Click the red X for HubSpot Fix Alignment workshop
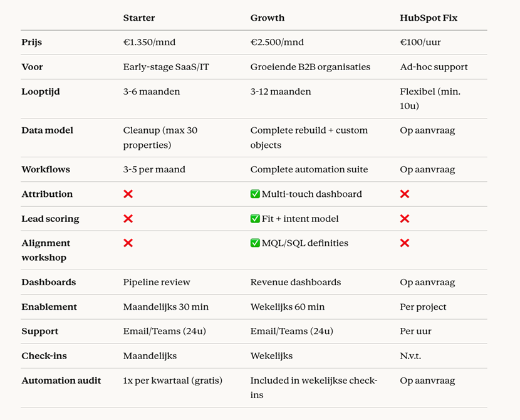This screenshot has width=520, height=420. point(405,243)
